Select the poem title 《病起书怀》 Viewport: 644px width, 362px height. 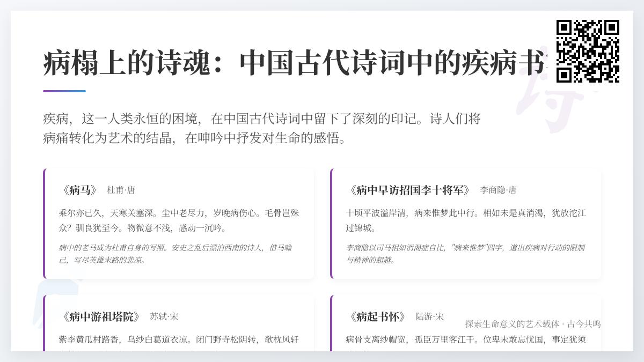click(377, 316)
